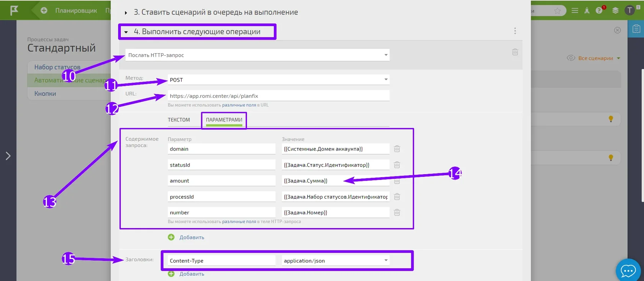
Task: Switch to the ТЕКСТОМ tab
Action: 179,120
